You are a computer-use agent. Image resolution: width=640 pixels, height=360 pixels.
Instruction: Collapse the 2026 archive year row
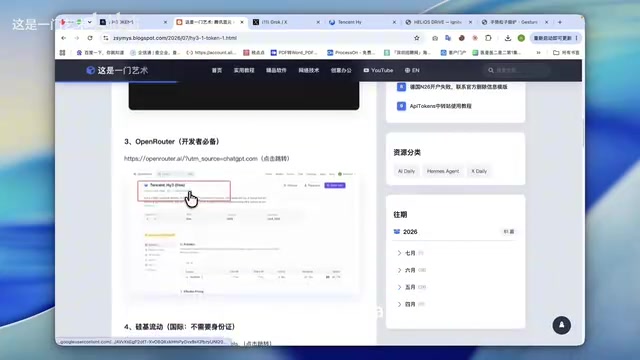click(454, 231)
